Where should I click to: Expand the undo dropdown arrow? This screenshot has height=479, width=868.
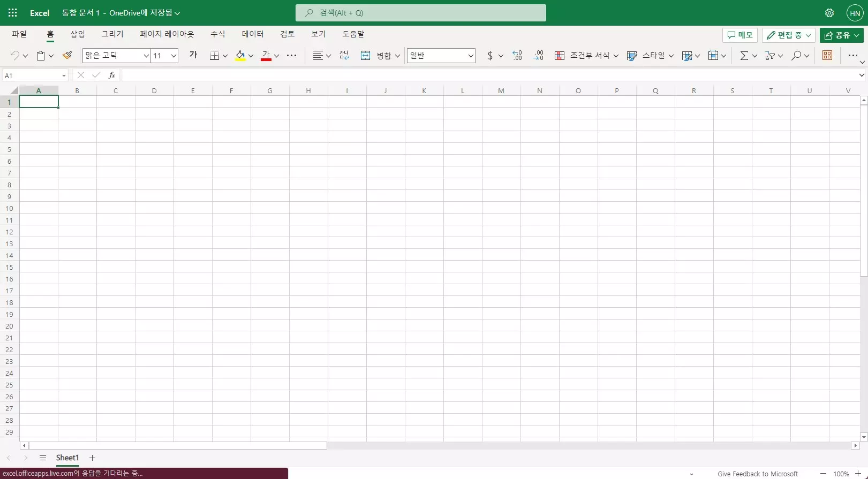25,56
